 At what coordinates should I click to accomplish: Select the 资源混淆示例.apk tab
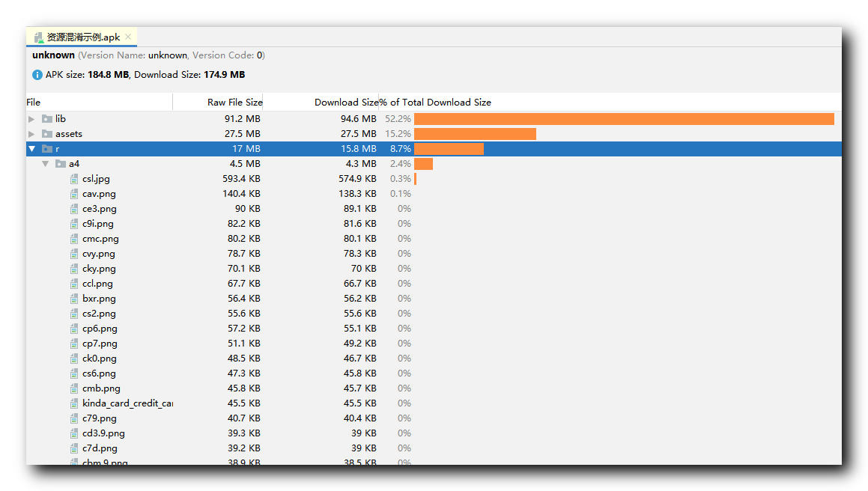82,37
